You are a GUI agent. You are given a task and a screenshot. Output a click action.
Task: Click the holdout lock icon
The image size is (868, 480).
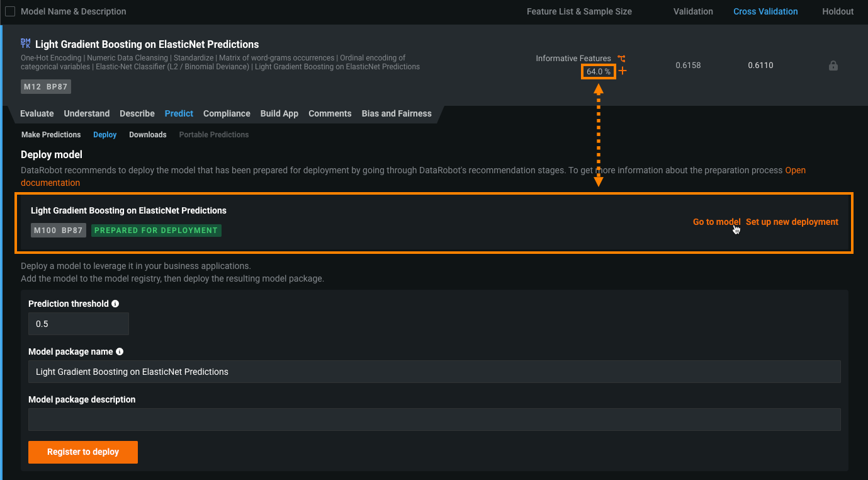[x=833, y=66]
